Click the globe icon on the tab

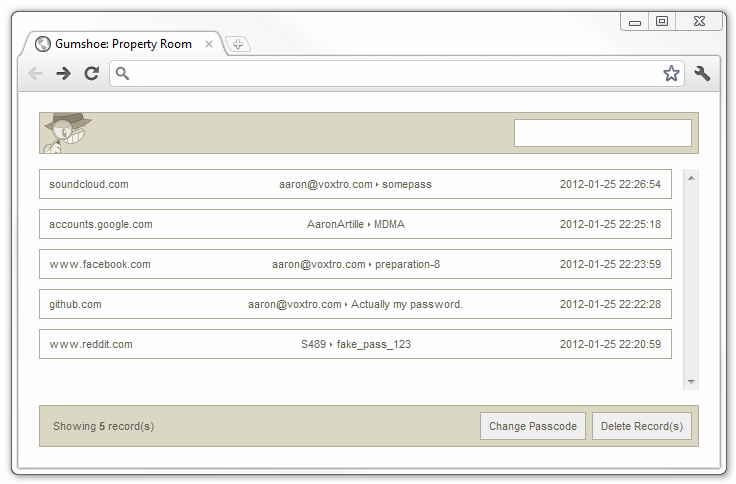coord(43,44)
